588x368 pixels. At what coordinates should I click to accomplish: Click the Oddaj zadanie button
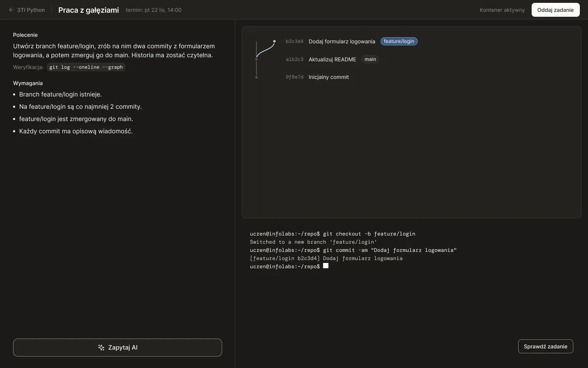click(555, 10)
